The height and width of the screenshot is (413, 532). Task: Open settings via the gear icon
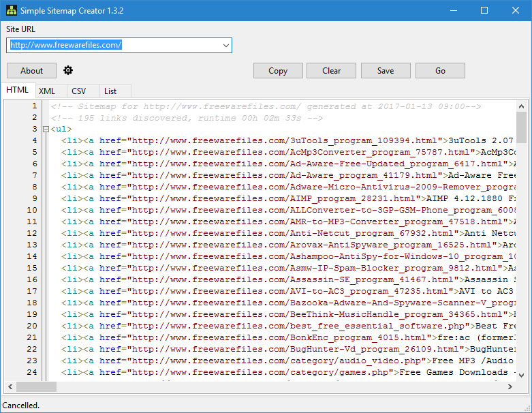[68, 70]
